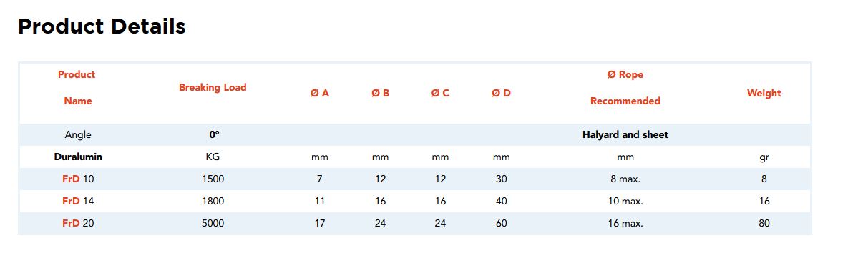Screen dimensions: 868x263
Task: Select the Breaking Load column header
Action: click(213, 87)
